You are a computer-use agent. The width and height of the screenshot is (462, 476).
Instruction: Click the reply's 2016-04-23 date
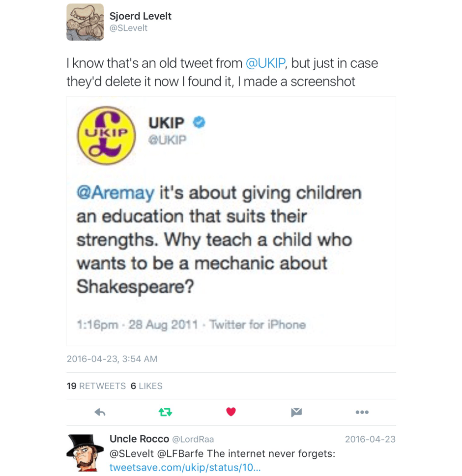[x=370, y=440]
